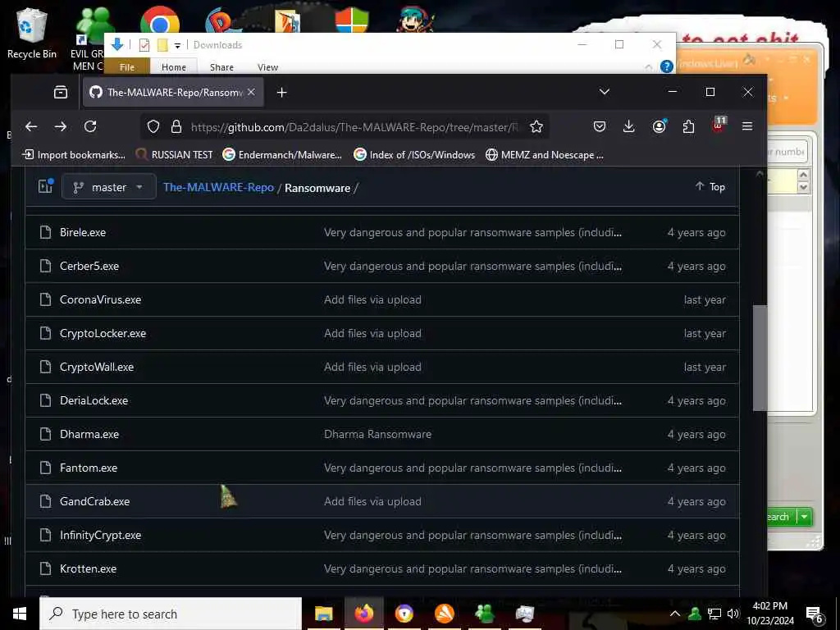Click the Windows taskbar search box

click(x=171, y=614)
